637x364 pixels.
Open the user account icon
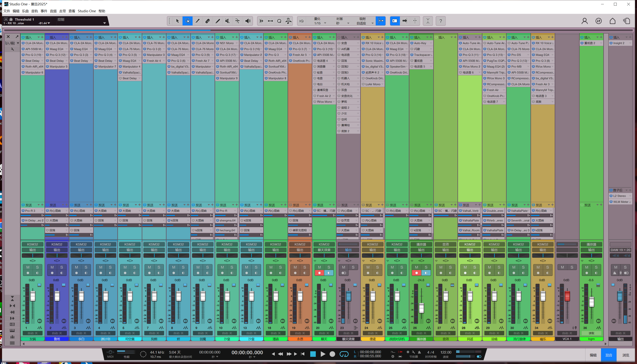(x=584, y=21)
